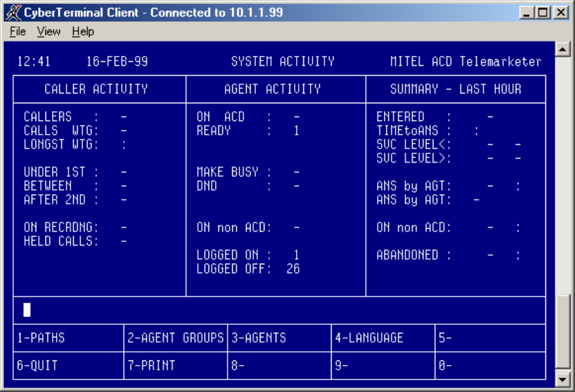Click the blank 9- softkey

pos(383,366)
